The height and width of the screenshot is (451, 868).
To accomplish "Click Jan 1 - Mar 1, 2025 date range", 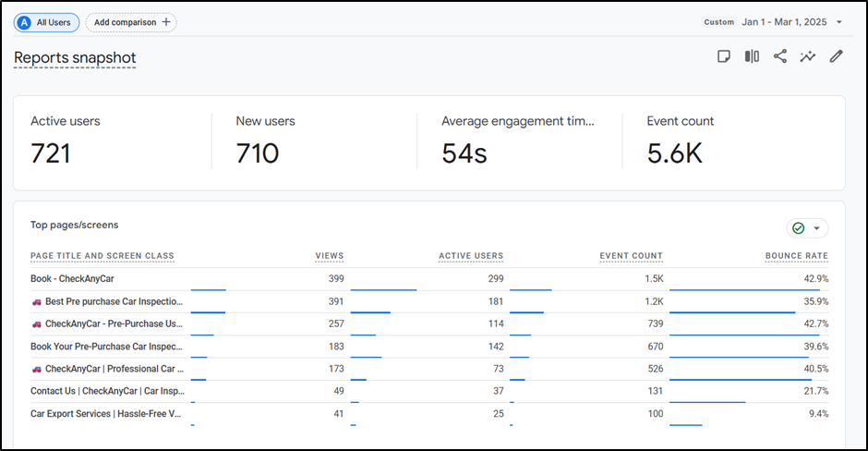I will tap(784, 22).
